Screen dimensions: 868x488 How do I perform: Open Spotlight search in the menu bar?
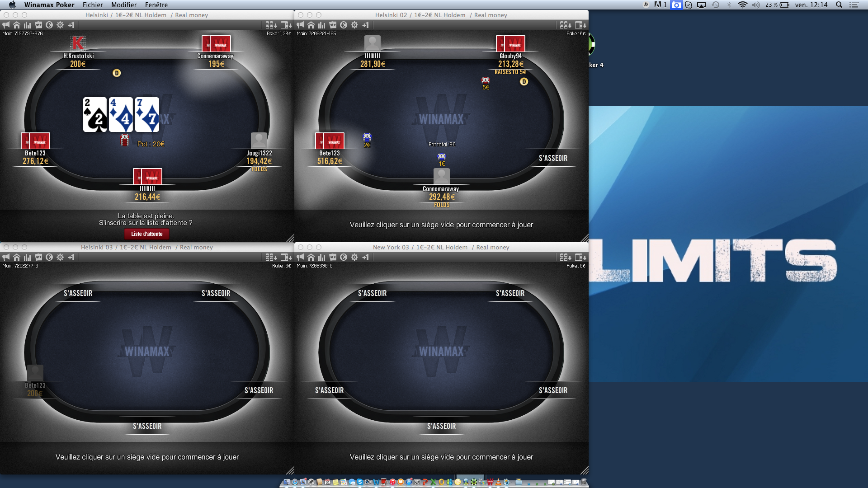[839, 5]
